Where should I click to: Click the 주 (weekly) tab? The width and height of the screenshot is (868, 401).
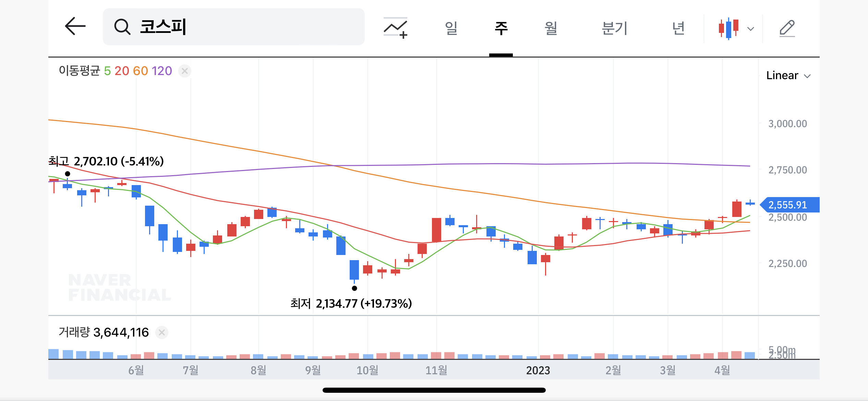click(x=501, y=28)
